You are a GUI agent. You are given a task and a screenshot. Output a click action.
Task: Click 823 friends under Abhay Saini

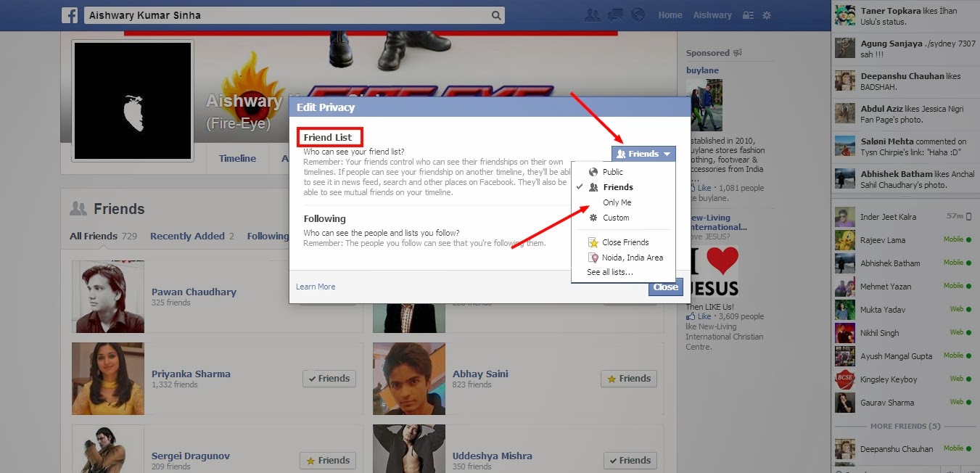tap(472, 384)
